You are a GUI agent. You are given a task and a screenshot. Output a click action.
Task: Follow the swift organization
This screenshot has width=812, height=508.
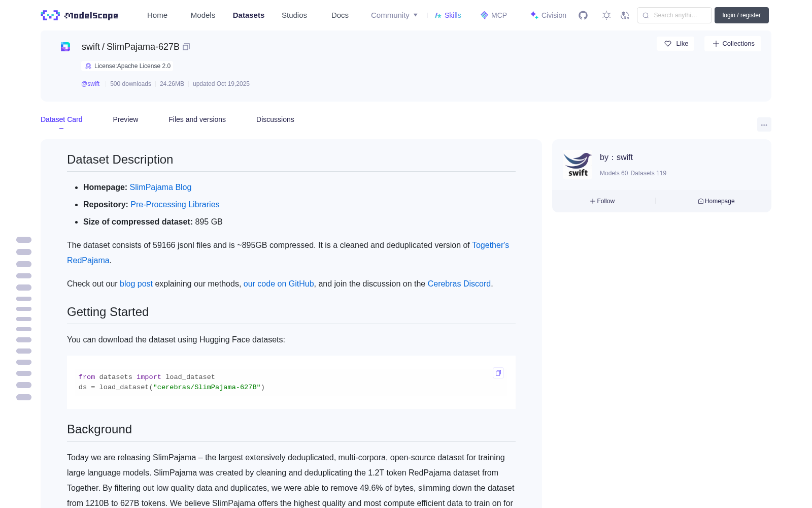tap(602, 201)
